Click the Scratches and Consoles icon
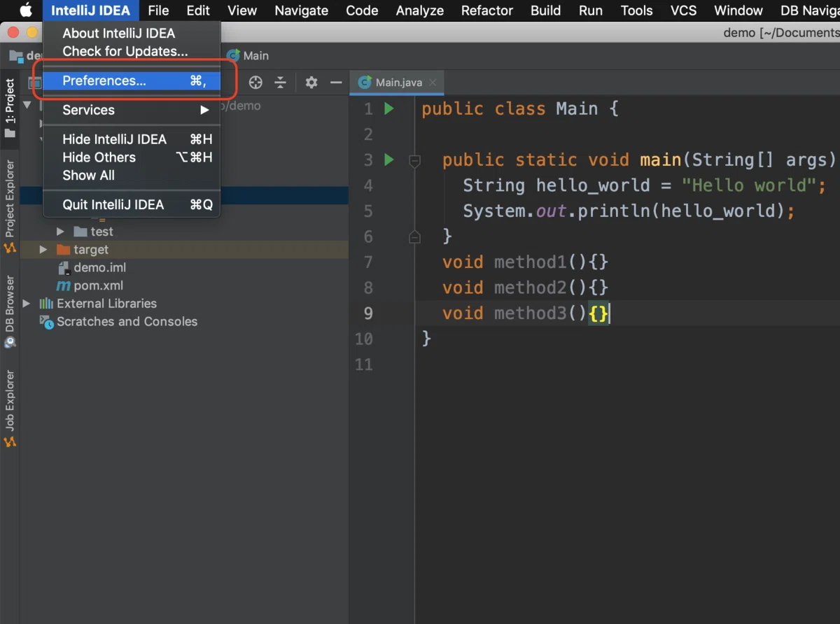The image size is (840, 624). pyautogui.click(x=46, y=322)
